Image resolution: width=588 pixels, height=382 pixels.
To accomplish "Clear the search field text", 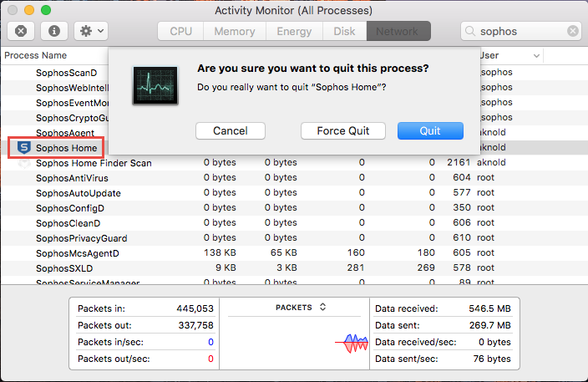I will coord(572,31).
